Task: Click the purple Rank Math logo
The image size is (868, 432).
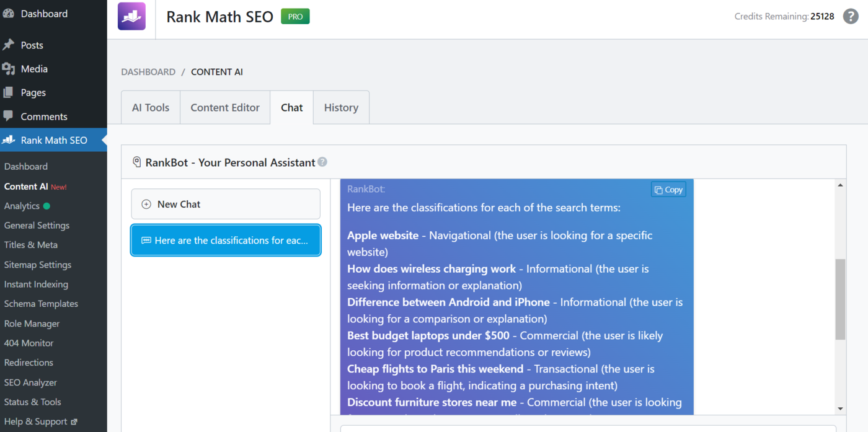Action: (x=131, y=17)
